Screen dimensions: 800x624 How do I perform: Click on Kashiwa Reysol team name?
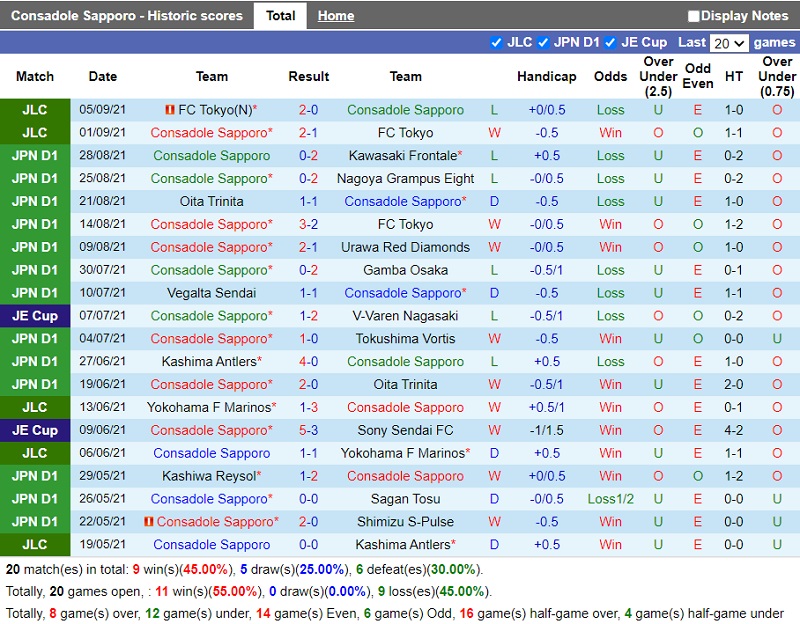pyautogui.click(x=208, y=476)
